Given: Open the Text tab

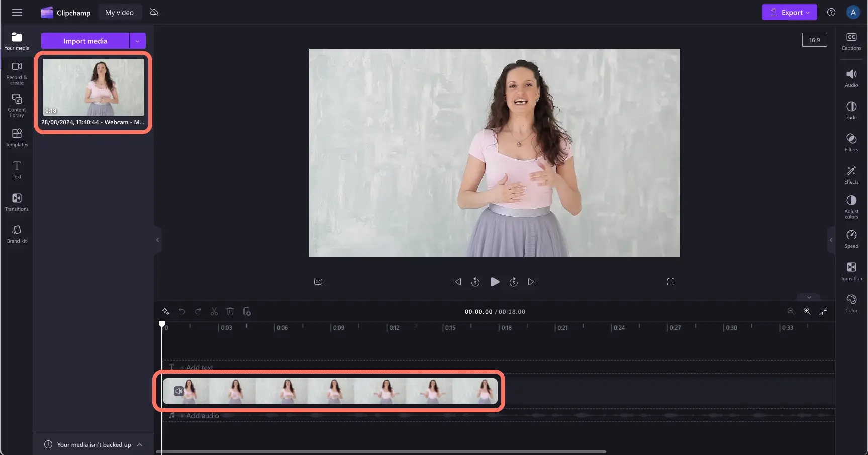Looking at the screenshot, I should click(x=17, y=170).
